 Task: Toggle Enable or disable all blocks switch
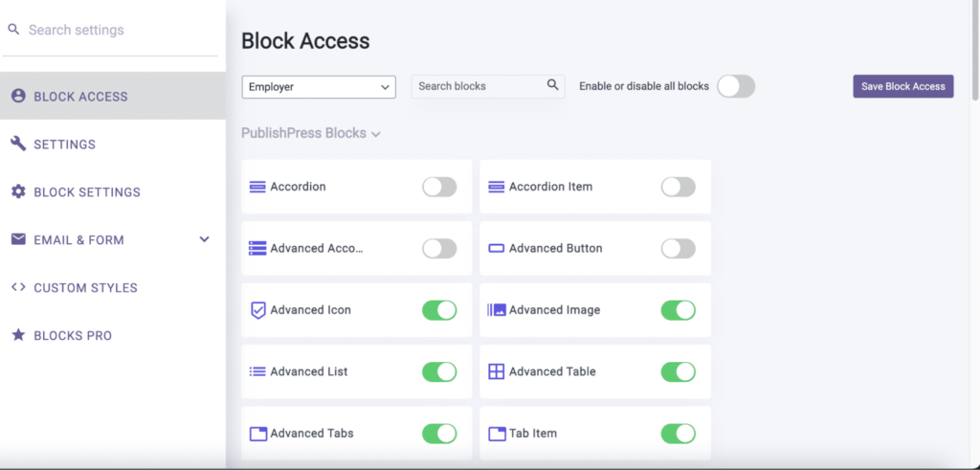pyautogui.click(x=736, y=86)
